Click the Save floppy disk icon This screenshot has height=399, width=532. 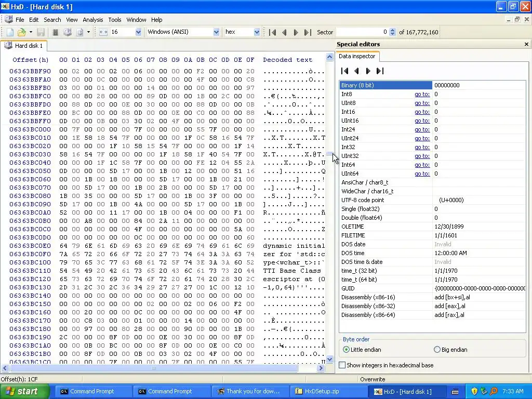41,32
